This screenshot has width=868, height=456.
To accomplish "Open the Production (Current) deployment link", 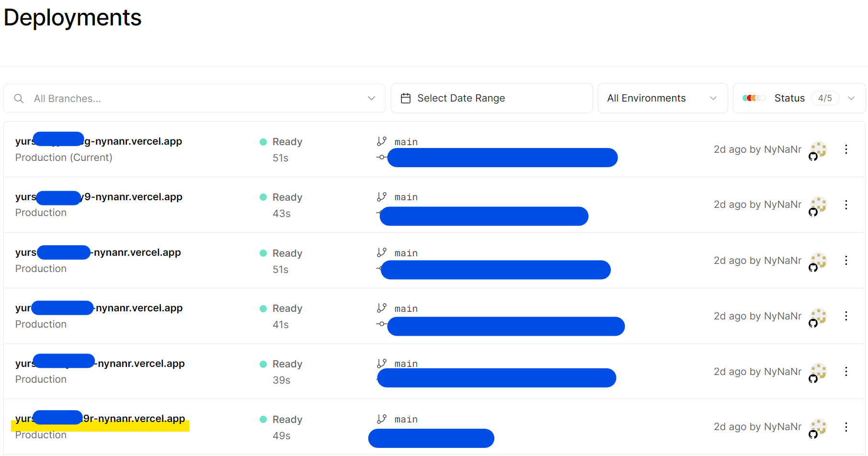I will (x=99, y=141).
